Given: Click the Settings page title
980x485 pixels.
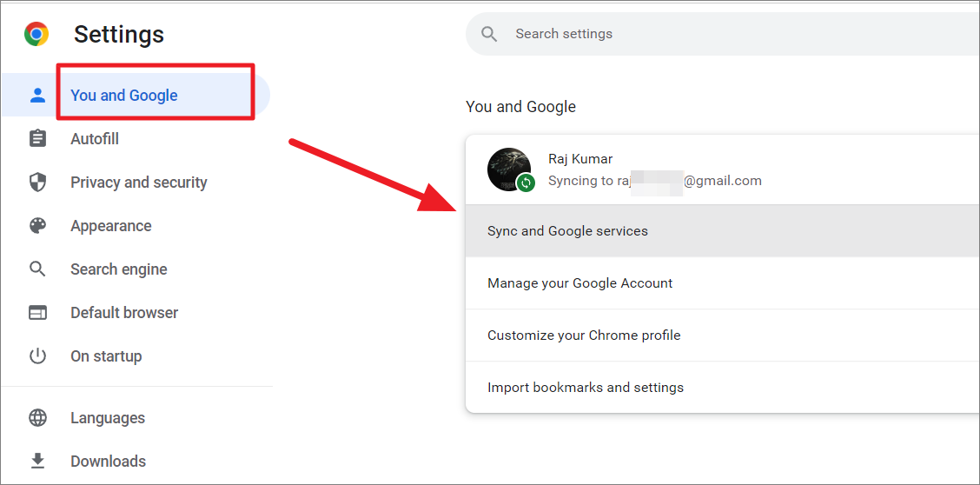Looking at the screenshot, I should pyautogui.click(x=119, y=35).
